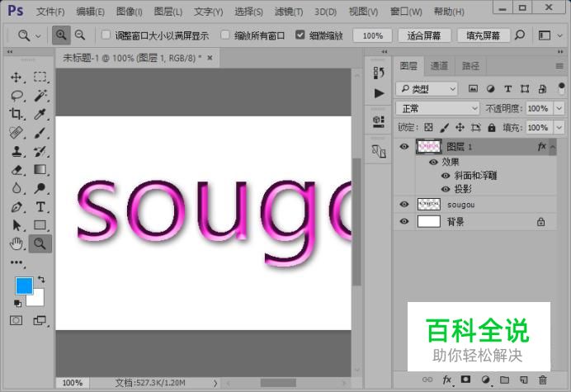Toggle visibility of 效果 effects
This screenshot has width=571, height=392.
pos(433,162)
